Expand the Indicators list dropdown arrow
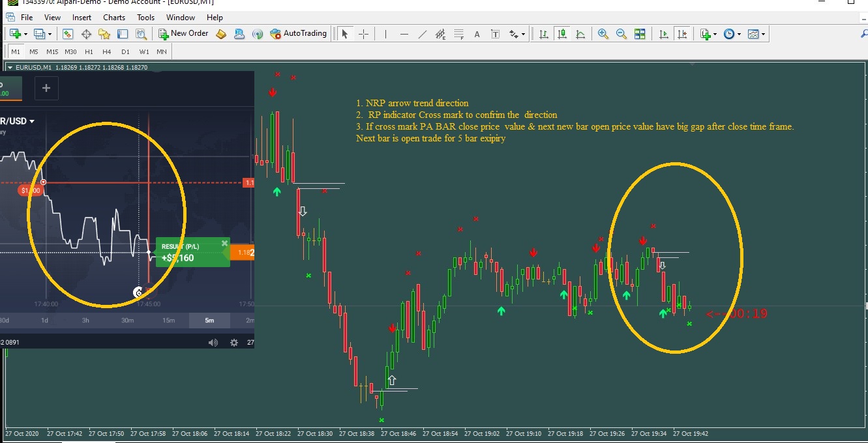 [715, 34]
